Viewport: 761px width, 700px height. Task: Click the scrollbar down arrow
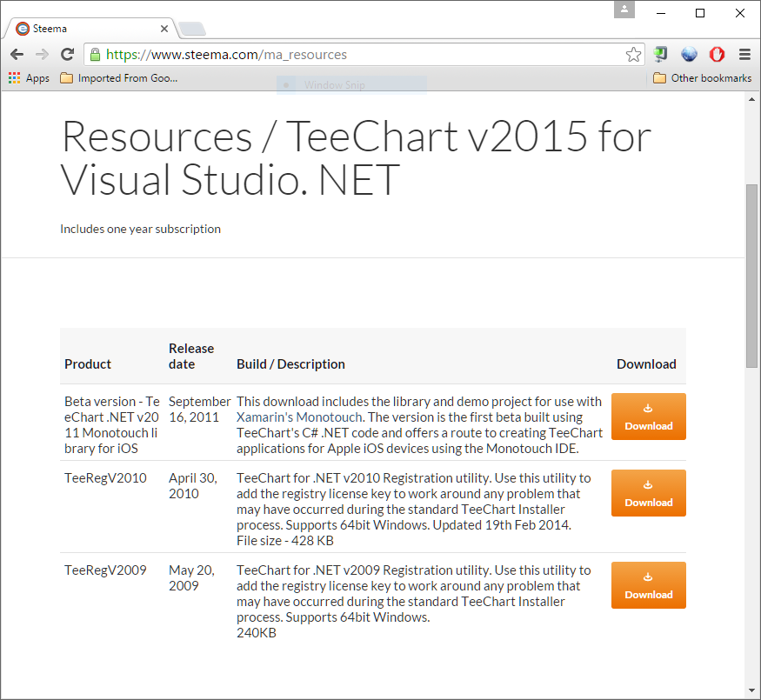pyautogui.click(x=751, y=690)
